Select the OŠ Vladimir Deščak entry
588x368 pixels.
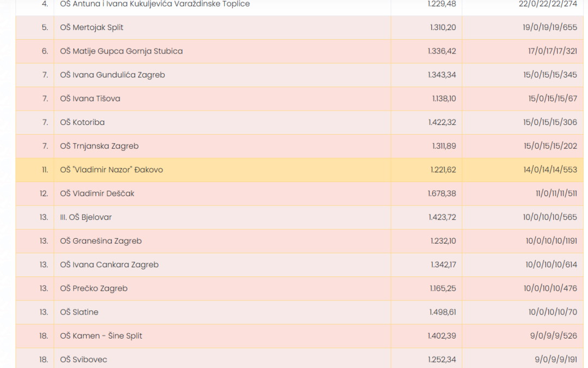click(97, 194)
